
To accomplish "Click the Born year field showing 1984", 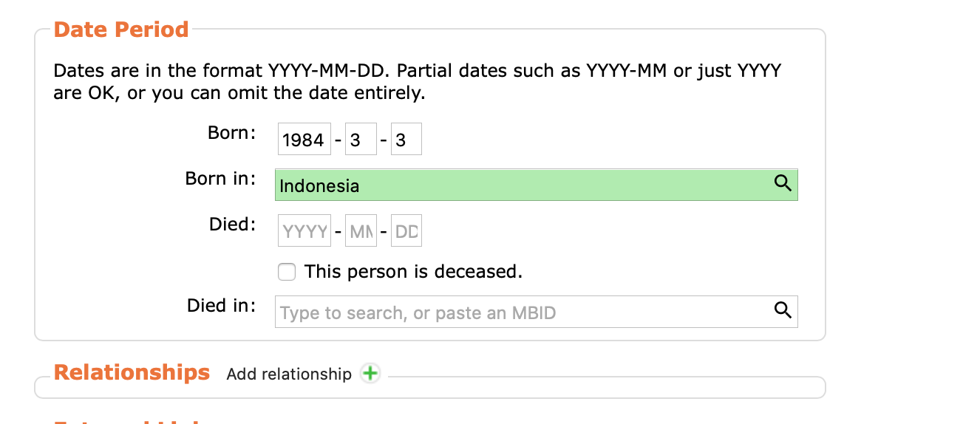I will tap(304, 140).
